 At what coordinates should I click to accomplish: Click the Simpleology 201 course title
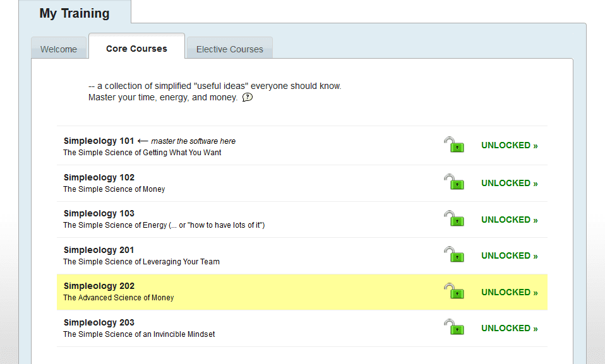coord(99,250)
